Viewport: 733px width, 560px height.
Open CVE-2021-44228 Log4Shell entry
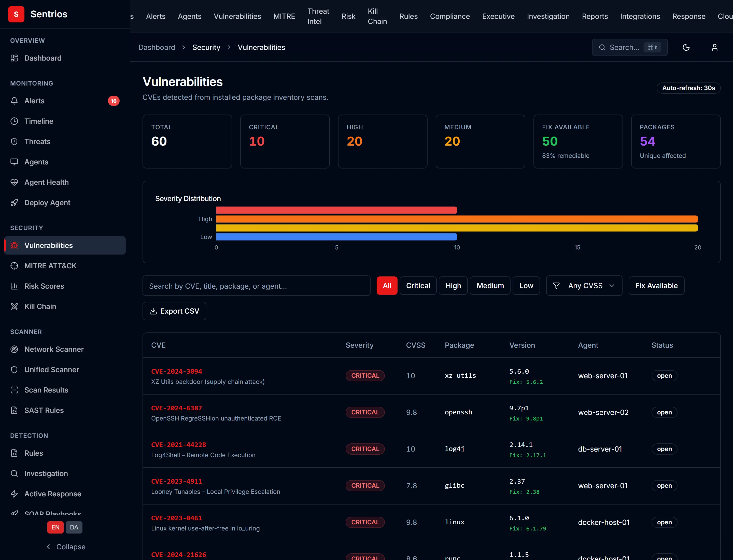(178, 445)
